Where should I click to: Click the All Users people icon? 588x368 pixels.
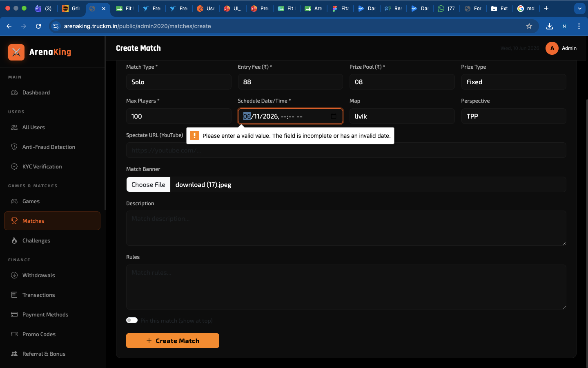coord(14,127)
